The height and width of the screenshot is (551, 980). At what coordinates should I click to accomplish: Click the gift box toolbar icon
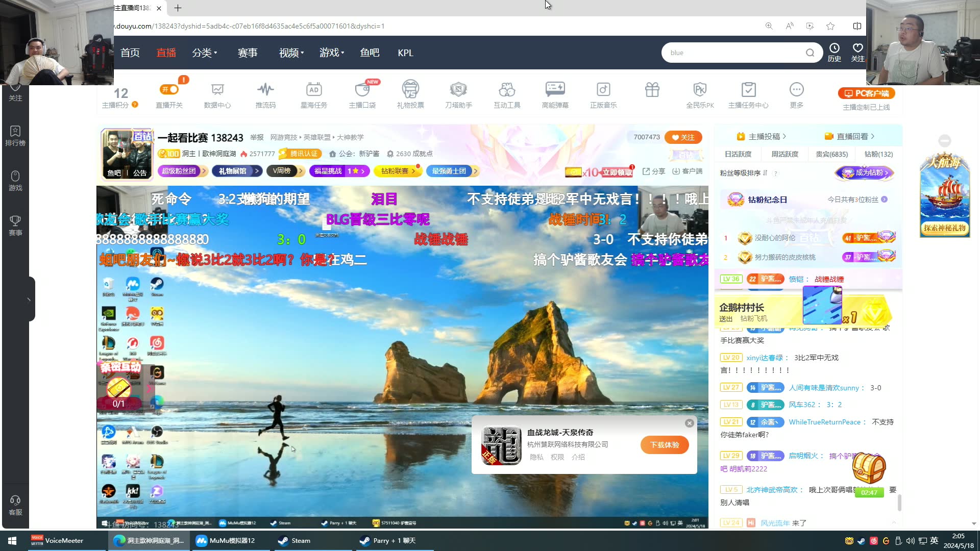tap(652, 90)
